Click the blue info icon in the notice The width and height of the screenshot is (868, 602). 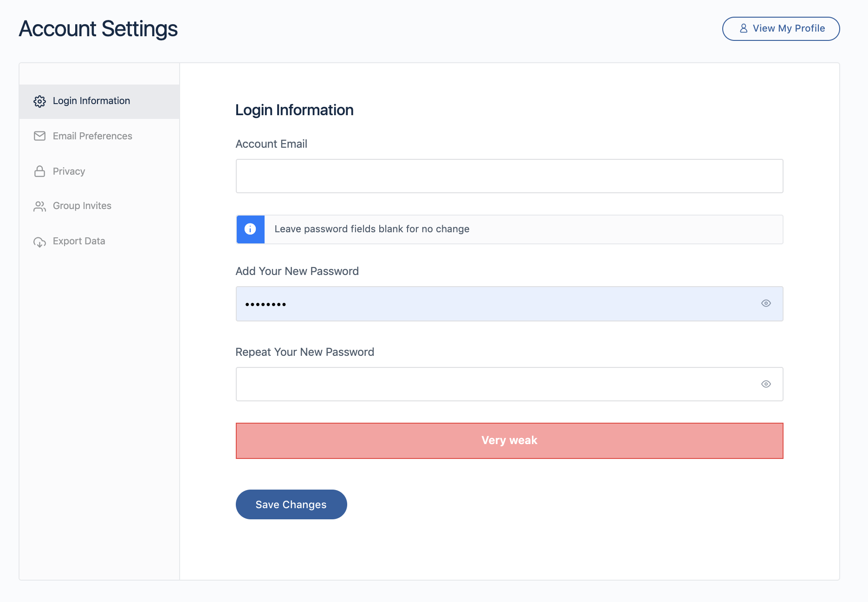250,229
